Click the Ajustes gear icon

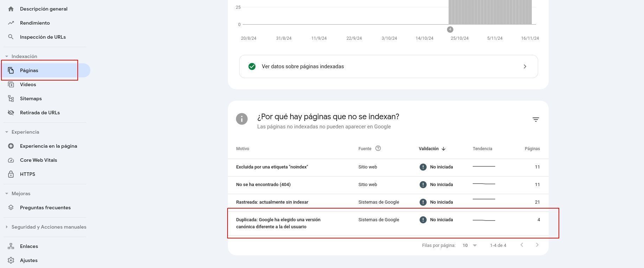(x=11, y=260)
